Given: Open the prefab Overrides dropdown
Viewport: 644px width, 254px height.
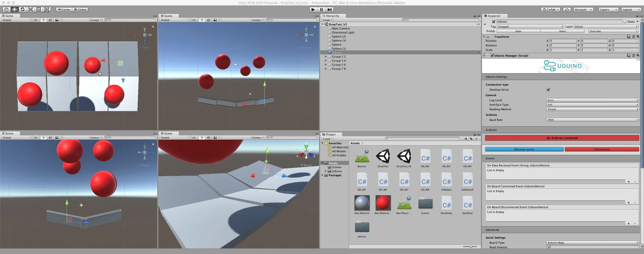Looking at the screenshot, I should click(x=614, y=31).
